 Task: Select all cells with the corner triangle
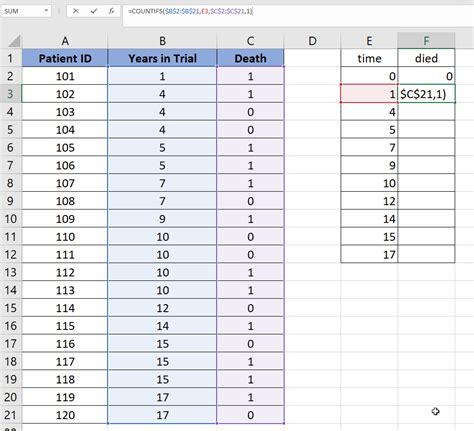tap(14, 41)
